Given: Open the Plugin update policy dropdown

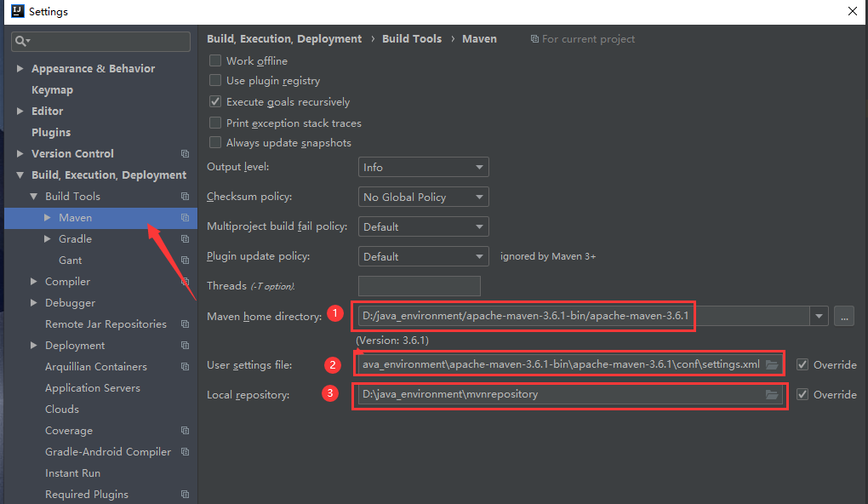Looking at the screenshot, I should click(x=424, y=256).
